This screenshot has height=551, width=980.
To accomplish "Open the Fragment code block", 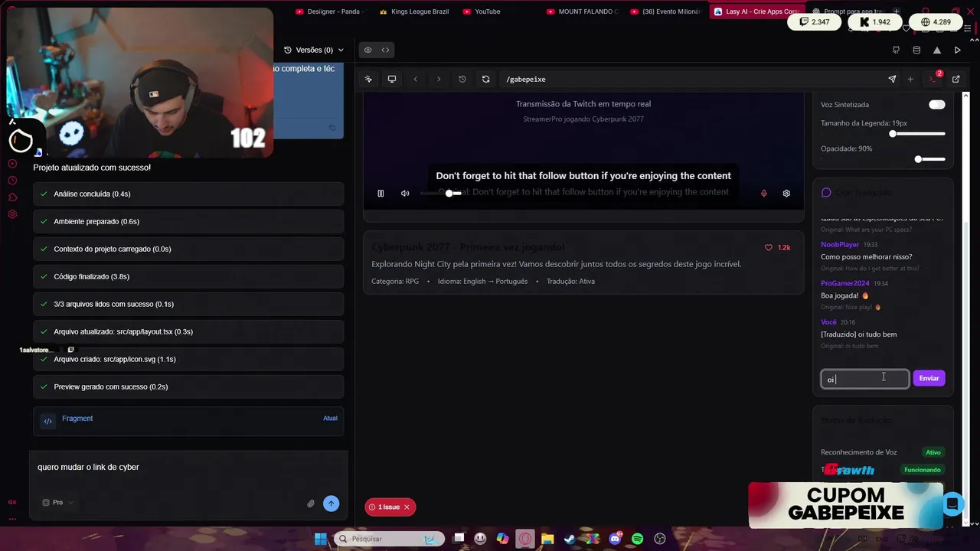I will [188, 420].
